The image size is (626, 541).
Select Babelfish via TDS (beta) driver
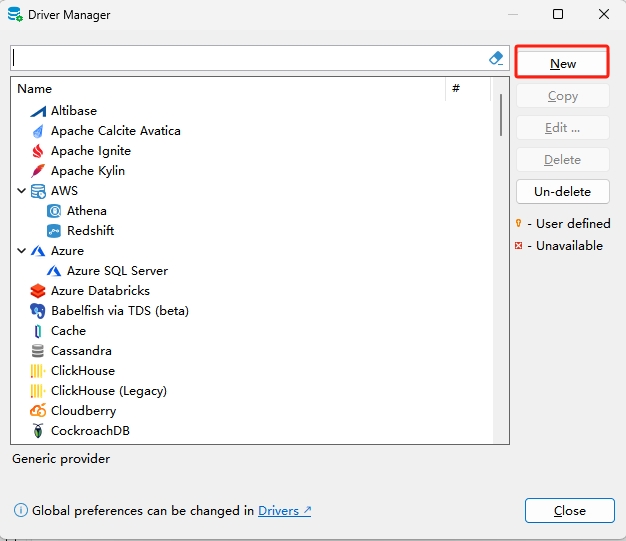point(119,311)
